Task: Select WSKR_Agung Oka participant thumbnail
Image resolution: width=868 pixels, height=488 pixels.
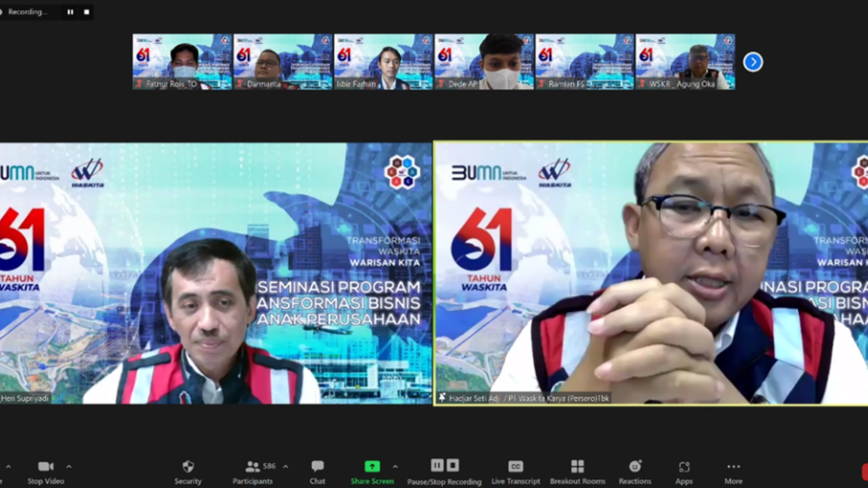Action: click(685, 62)
